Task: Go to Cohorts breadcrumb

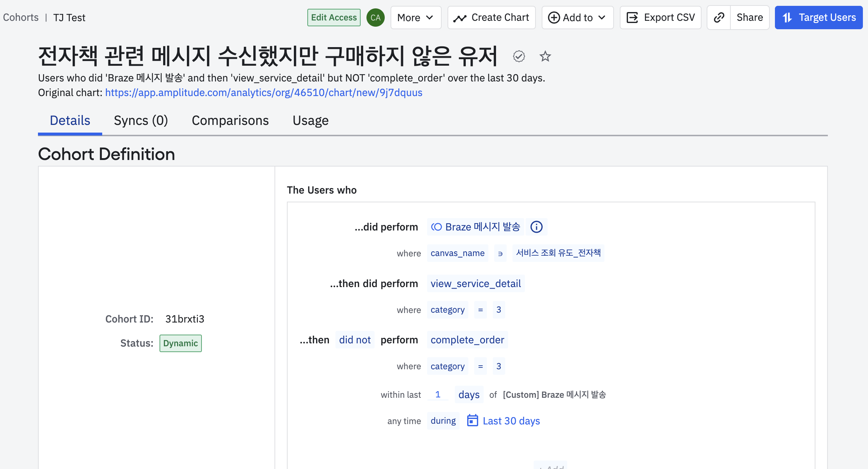Action: point(21,18)
